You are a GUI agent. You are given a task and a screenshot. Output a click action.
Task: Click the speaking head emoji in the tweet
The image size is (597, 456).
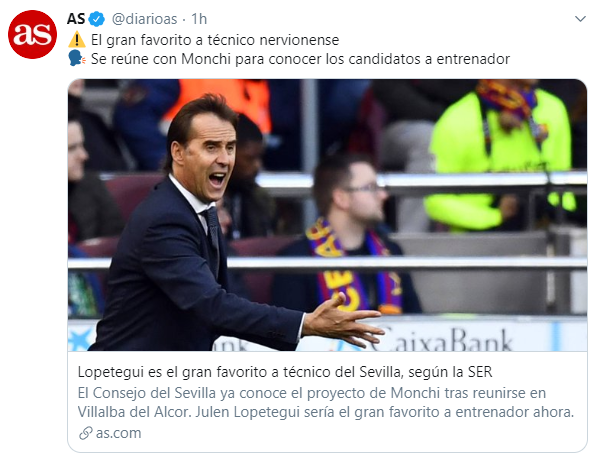77,59
